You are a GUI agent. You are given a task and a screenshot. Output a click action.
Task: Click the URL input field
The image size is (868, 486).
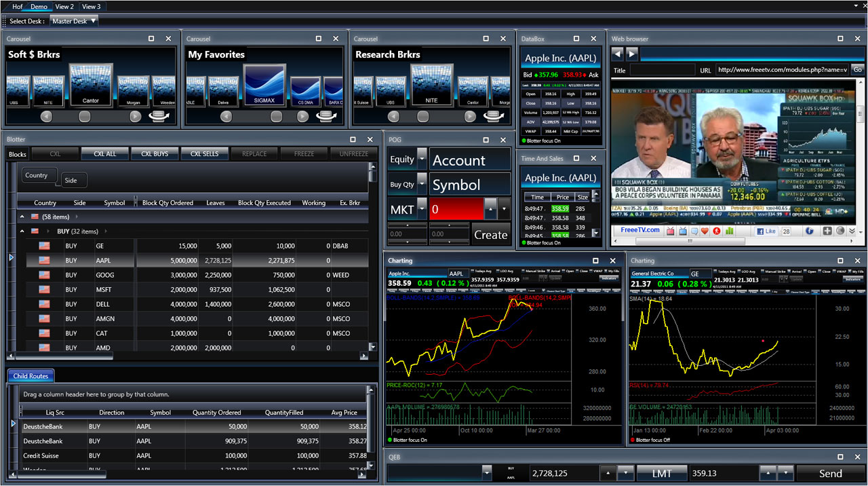pos(782,69)
